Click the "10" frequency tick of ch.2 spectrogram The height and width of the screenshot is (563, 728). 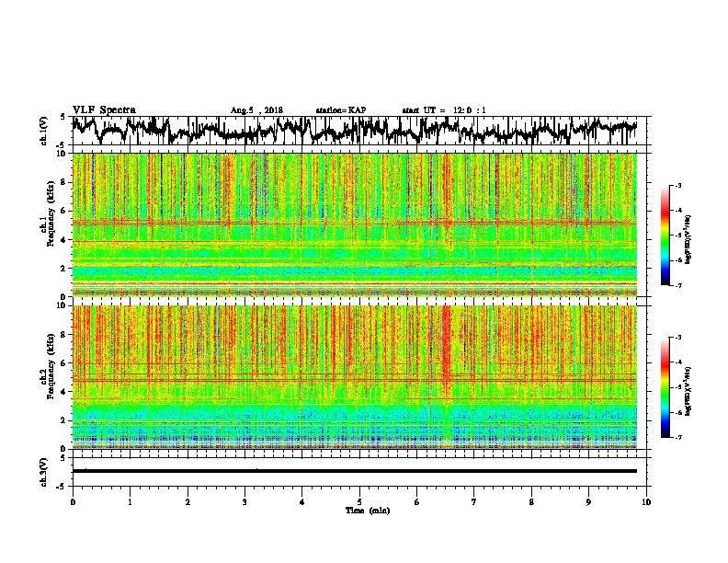tap(63, 306)
